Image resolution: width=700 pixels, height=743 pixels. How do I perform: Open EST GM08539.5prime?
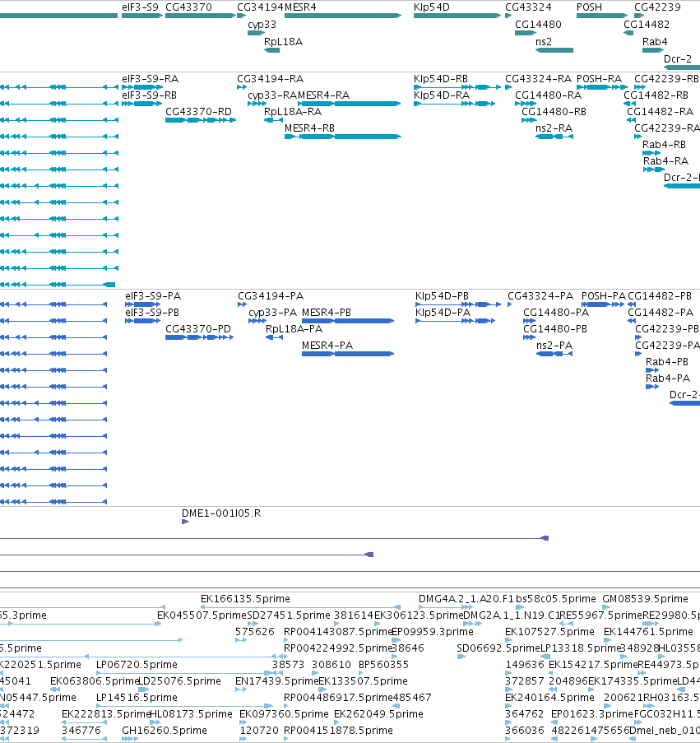point(605,607)
